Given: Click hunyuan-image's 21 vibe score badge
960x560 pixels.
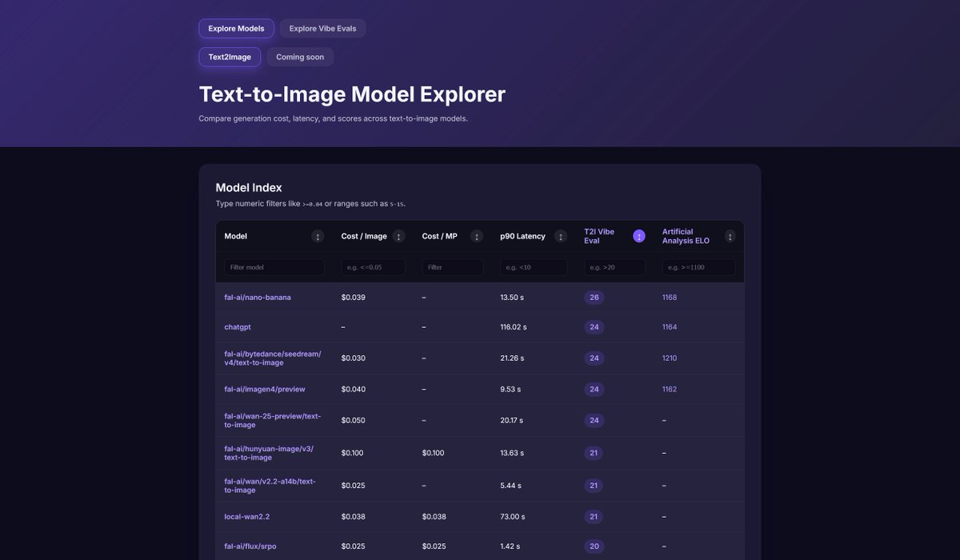Looking at the screenshot, I should coord(594,453).
